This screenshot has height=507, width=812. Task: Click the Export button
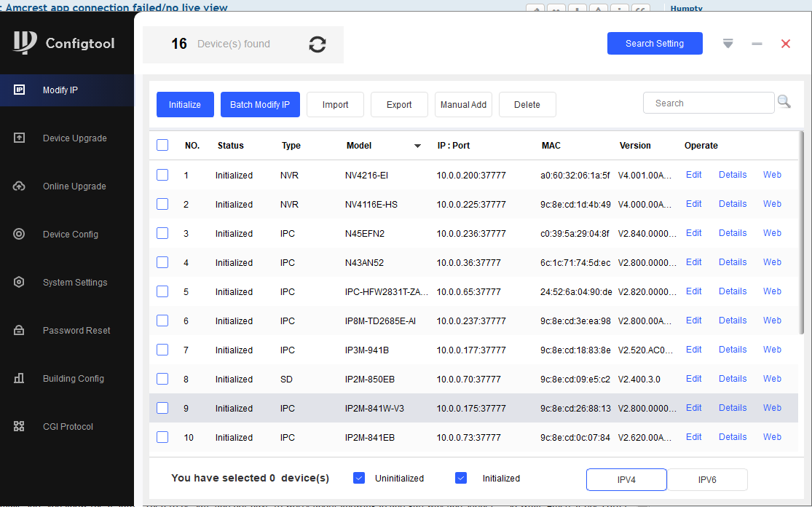399,105
